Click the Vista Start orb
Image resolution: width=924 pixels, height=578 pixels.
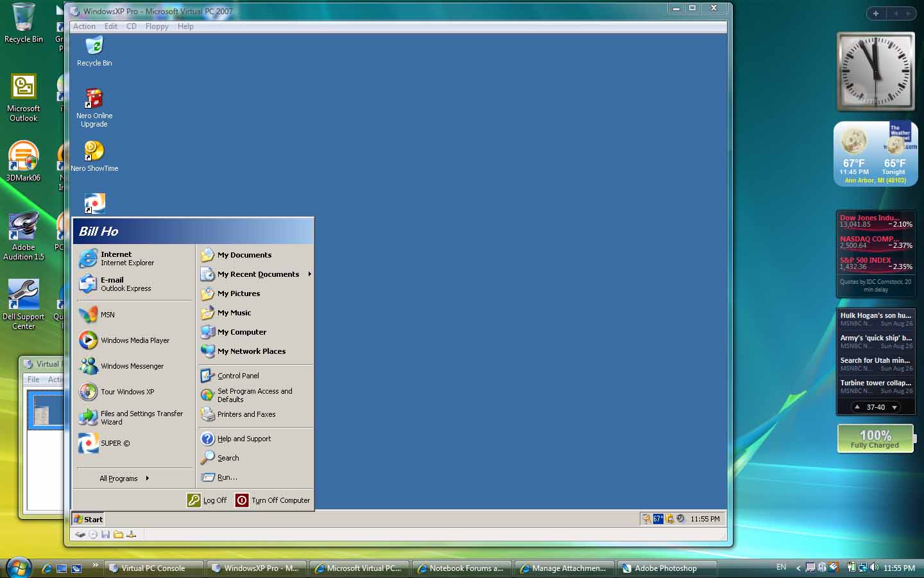tap(19, 568)
